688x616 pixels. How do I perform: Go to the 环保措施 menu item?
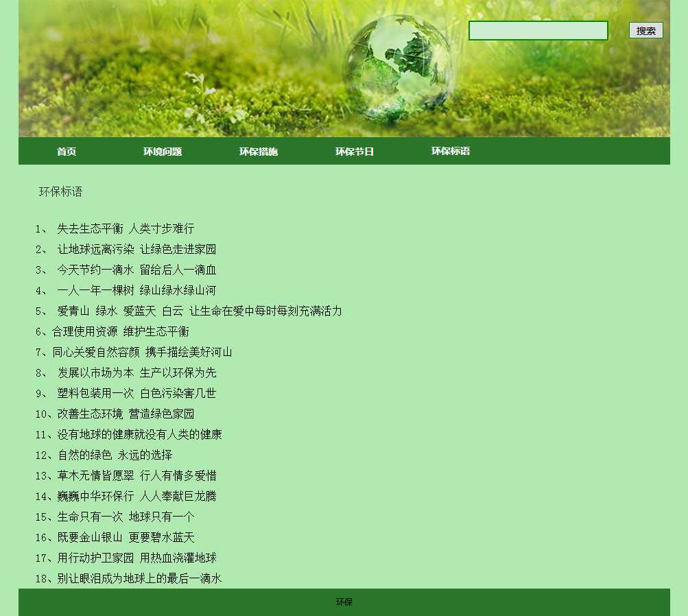(259, 152)
